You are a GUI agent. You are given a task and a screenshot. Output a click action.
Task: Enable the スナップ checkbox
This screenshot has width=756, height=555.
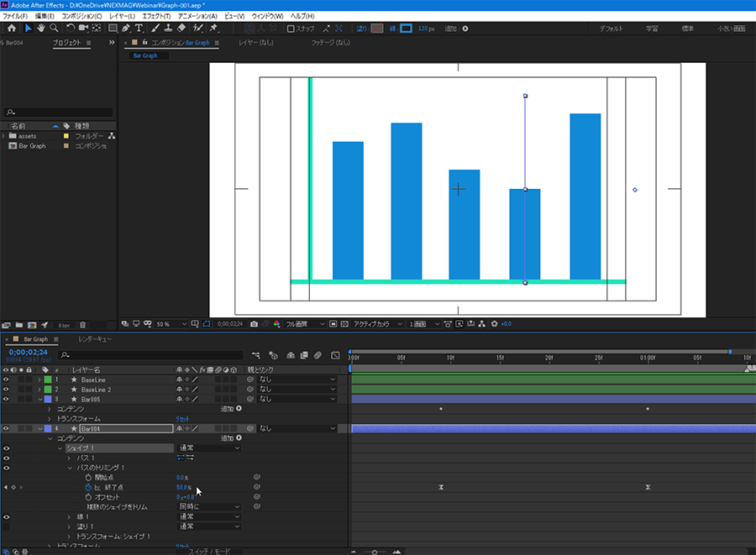291,28
